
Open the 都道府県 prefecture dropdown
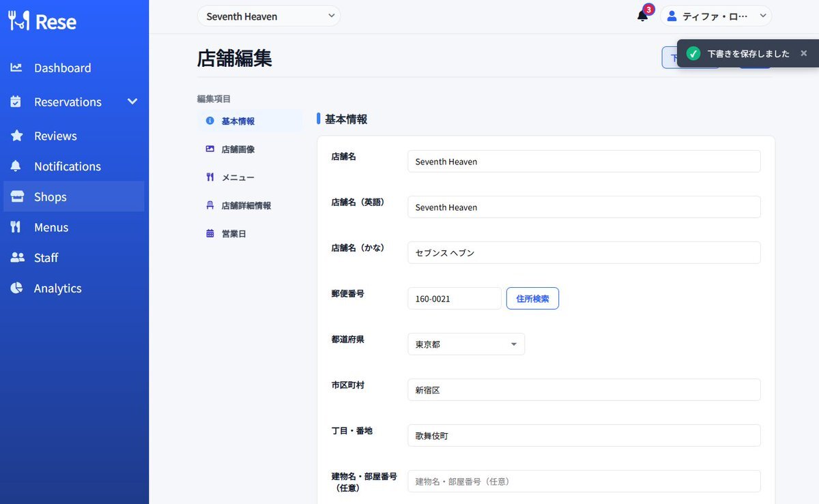pos(466,344)
